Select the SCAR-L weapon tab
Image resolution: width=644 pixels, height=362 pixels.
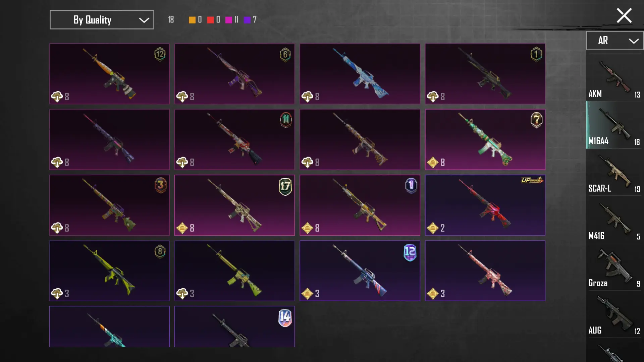[614, 173]
